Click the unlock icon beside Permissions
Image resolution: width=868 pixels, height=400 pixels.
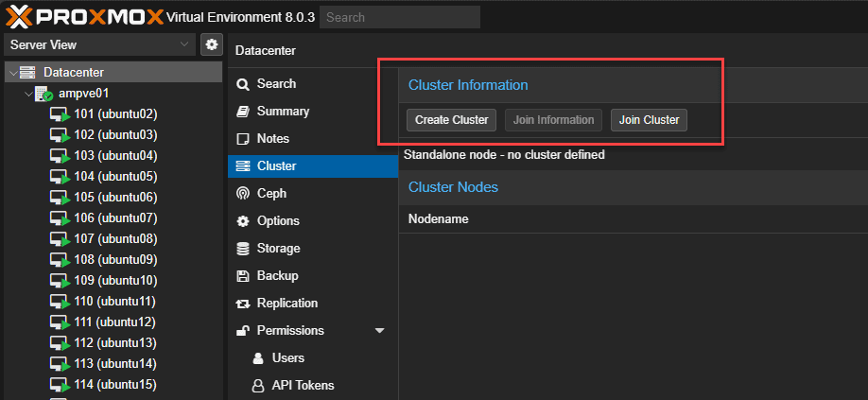242,331
